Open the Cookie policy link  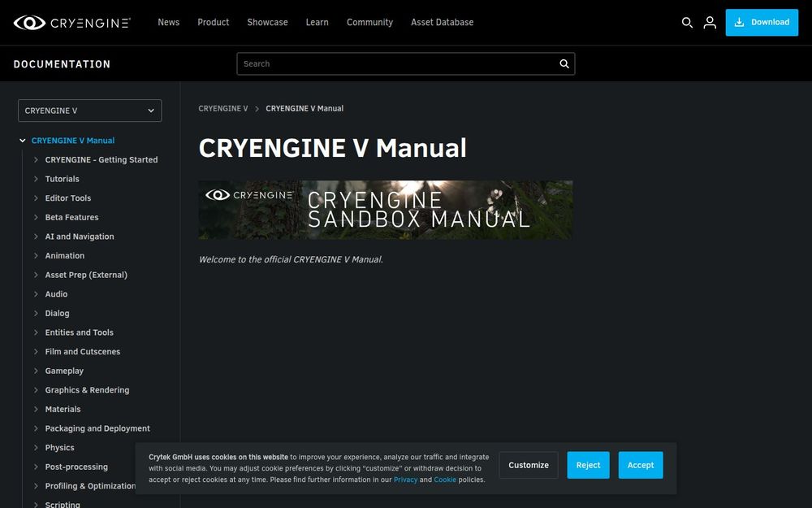445,480
